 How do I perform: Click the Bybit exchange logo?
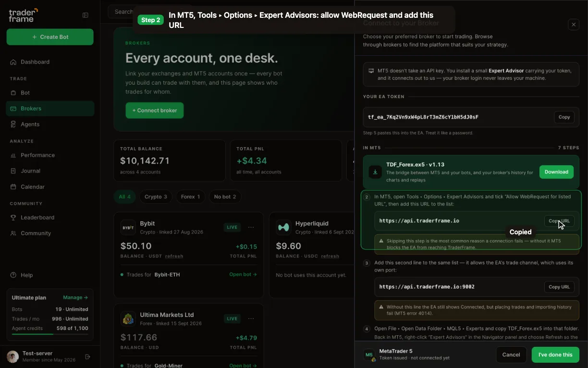pyautogui.click(x=128, y=228)
